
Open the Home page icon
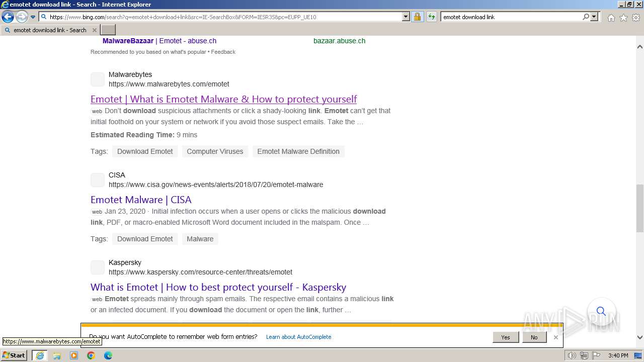click(611, 18)
